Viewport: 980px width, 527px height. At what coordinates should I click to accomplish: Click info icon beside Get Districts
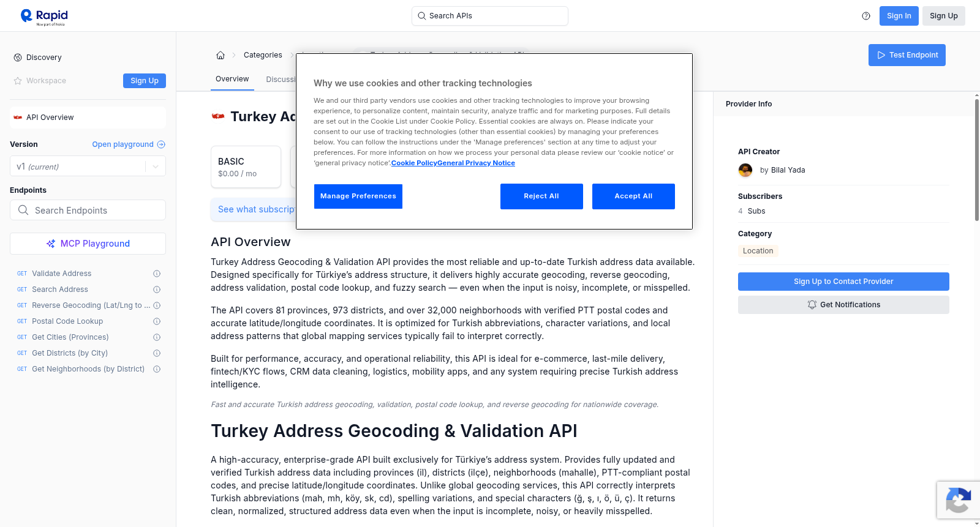[157, 353]
